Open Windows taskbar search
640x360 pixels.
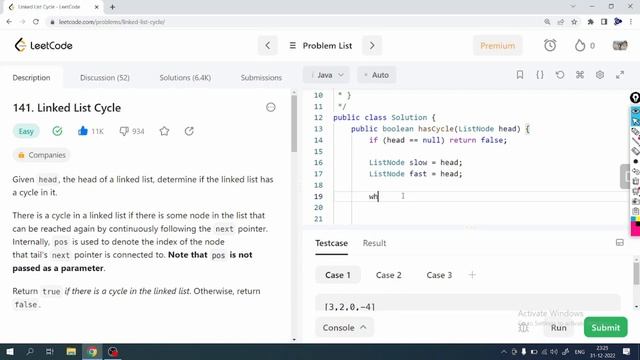pos(30,351)
